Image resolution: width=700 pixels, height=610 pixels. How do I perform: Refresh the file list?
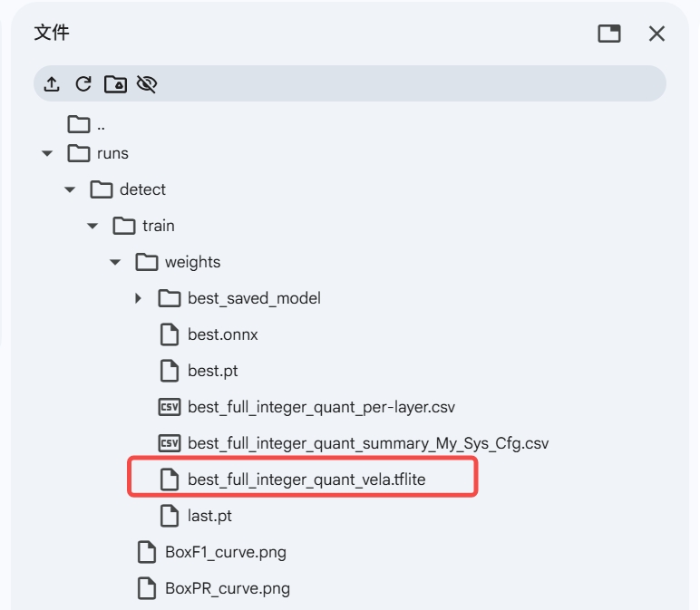coord(83,84)
